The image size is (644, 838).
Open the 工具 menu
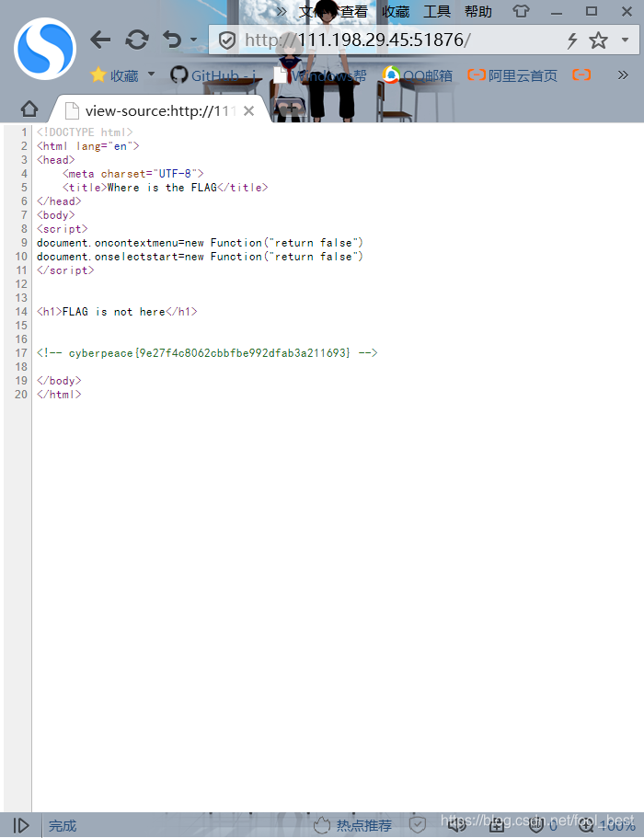[437, 11]
